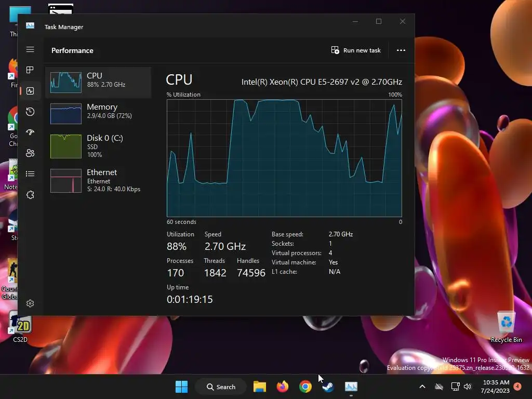Screen dimensions: 532x399
Task: Click the Virtual processors value 4
Action: click(x=330, y=253)
